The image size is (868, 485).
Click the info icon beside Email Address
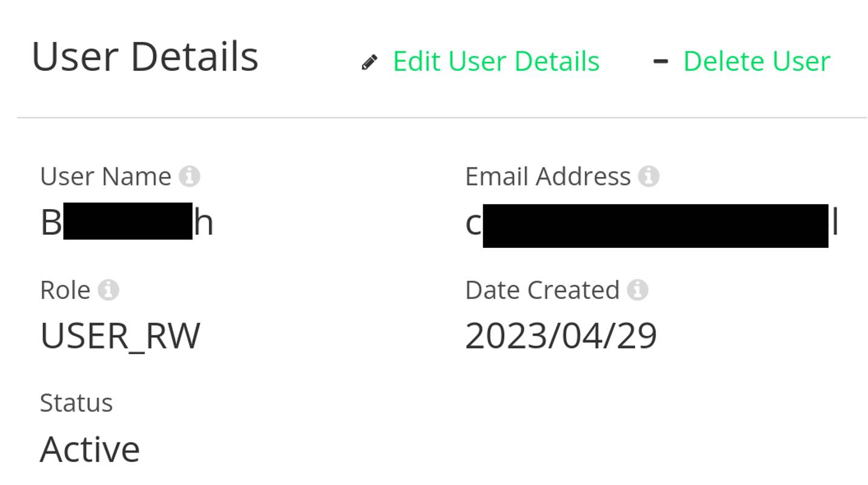click(649, 176)
